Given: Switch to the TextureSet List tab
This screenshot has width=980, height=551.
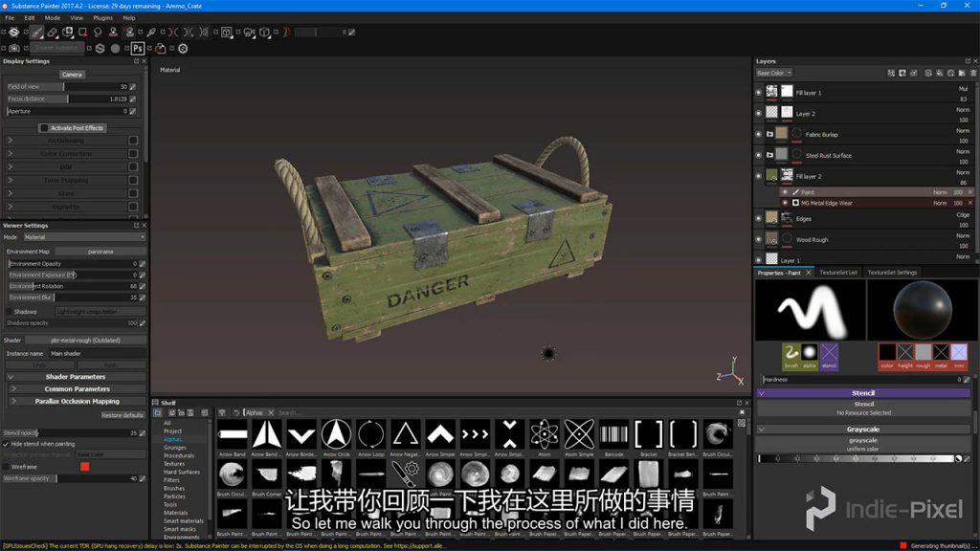Looking at the screenshot, I should tap(838, 273).
